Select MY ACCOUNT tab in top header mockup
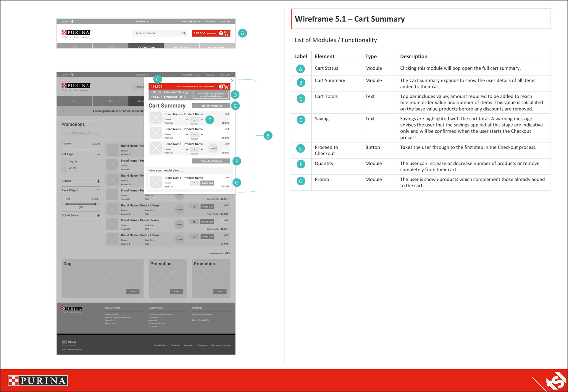The height and width of the screenshot is (392, 568). pyautogui.click(x=217, y=46)
